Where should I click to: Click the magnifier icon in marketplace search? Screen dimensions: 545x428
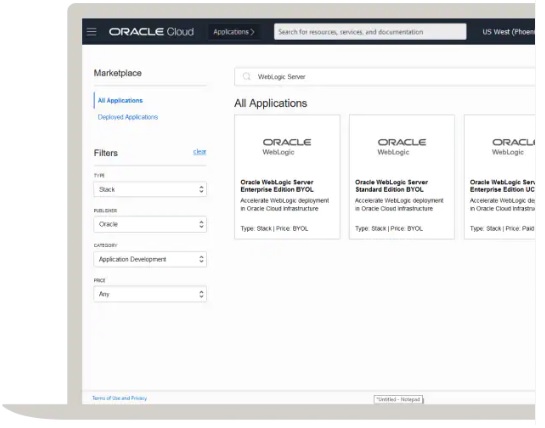tap(246, 76)
